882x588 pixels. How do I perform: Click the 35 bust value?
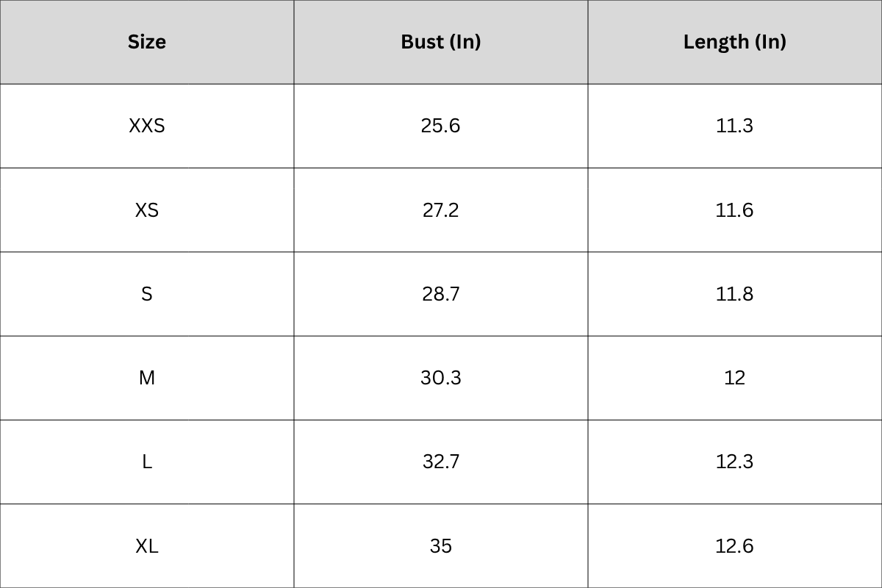[441, 546]
